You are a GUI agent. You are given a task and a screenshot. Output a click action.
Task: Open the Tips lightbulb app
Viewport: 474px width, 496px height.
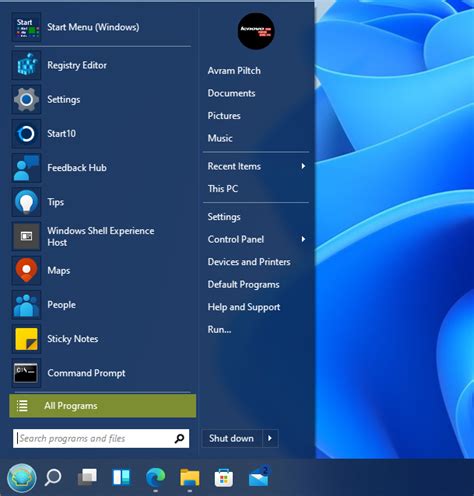26,202
